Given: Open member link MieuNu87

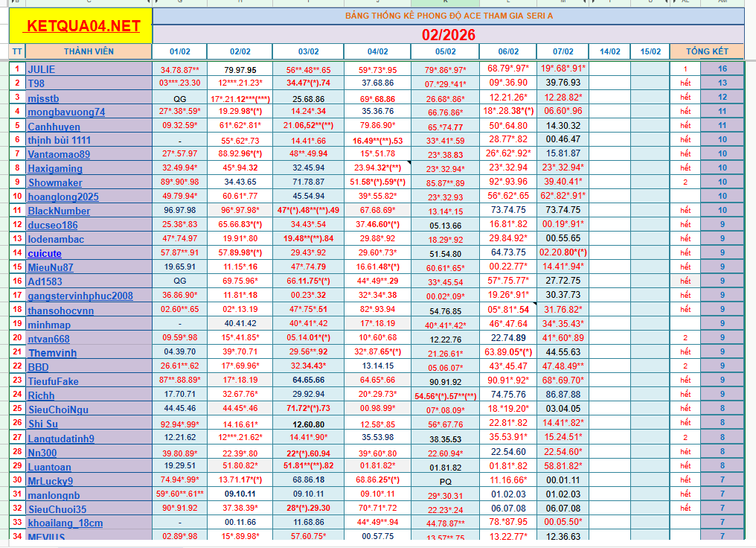Looking at the screenshot, I should click(x=51, y=267).
